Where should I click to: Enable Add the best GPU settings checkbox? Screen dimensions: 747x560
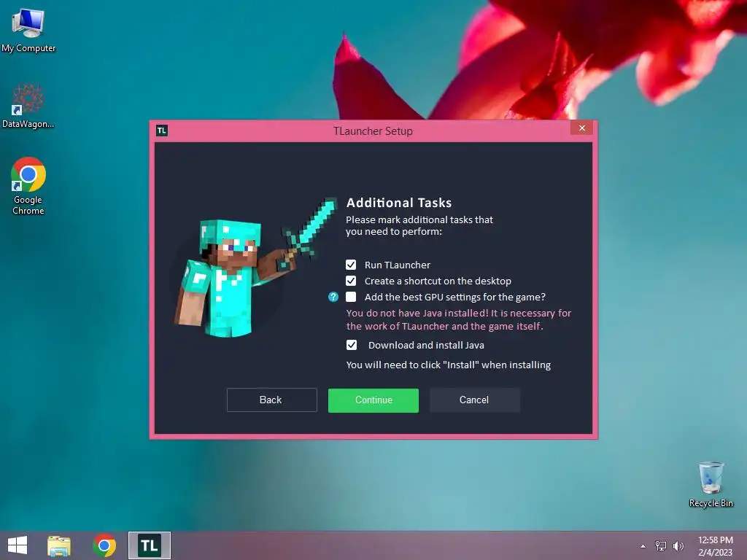(351, 297)
